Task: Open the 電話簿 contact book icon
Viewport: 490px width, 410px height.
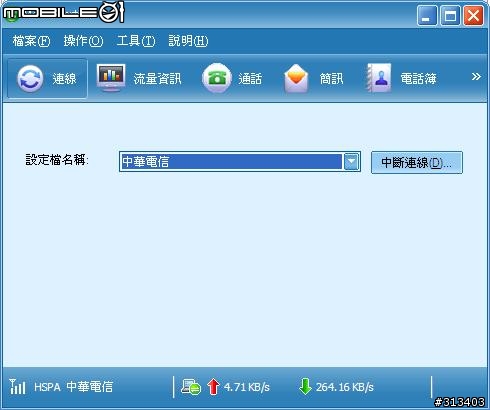Action: point(379,78)
